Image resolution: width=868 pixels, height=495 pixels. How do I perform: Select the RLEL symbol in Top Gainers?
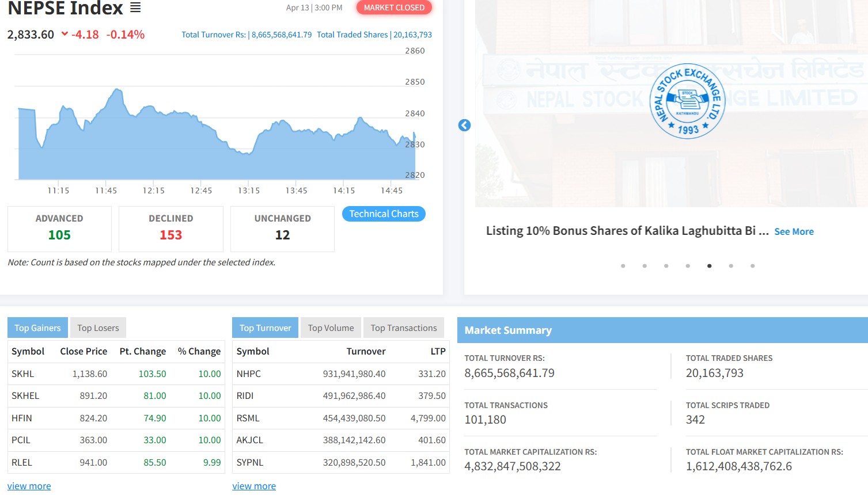click(x=22, y=463)
